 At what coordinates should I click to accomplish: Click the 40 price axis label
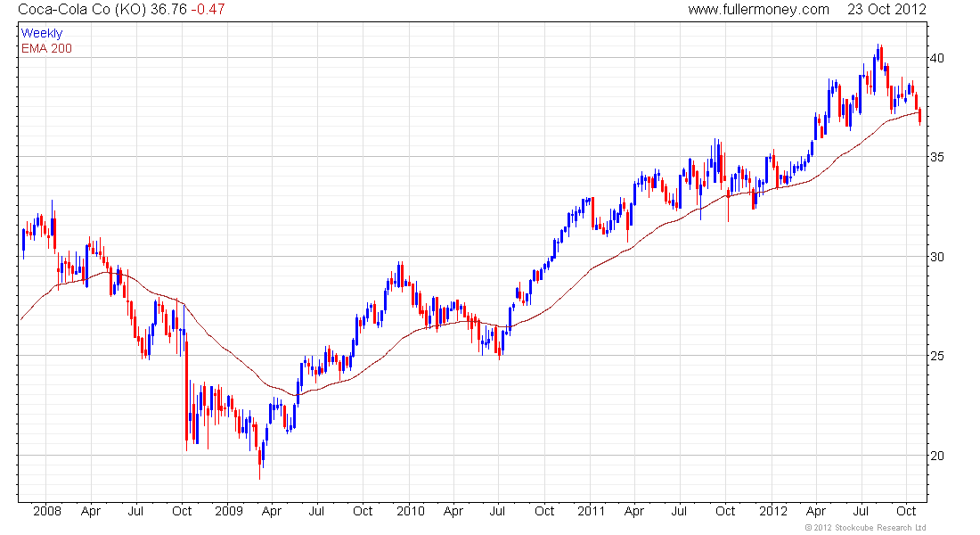coord(937,58)
